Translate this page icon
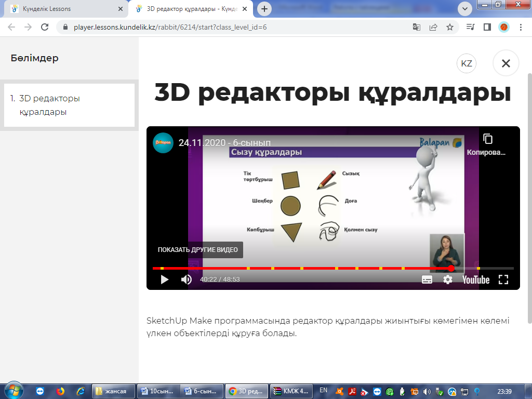The width and height of the screenshot is (532, 399). click(416, 27)
